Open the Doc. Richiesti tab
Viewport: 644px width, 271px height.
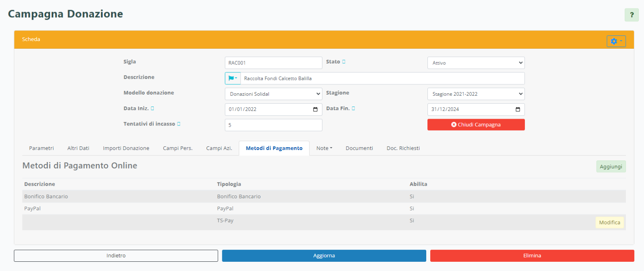tap(403, 148)
